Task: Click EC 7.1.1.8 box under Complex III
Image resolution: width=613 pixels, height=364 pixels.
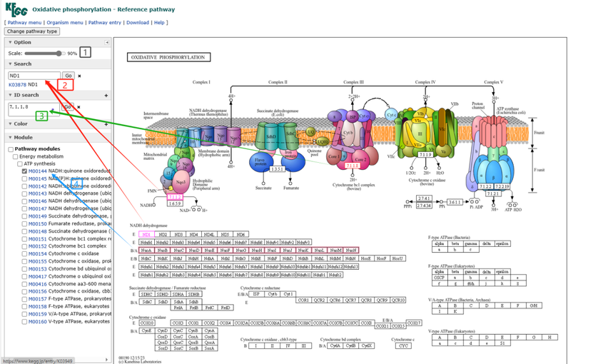Action: [x=353, y=166]
